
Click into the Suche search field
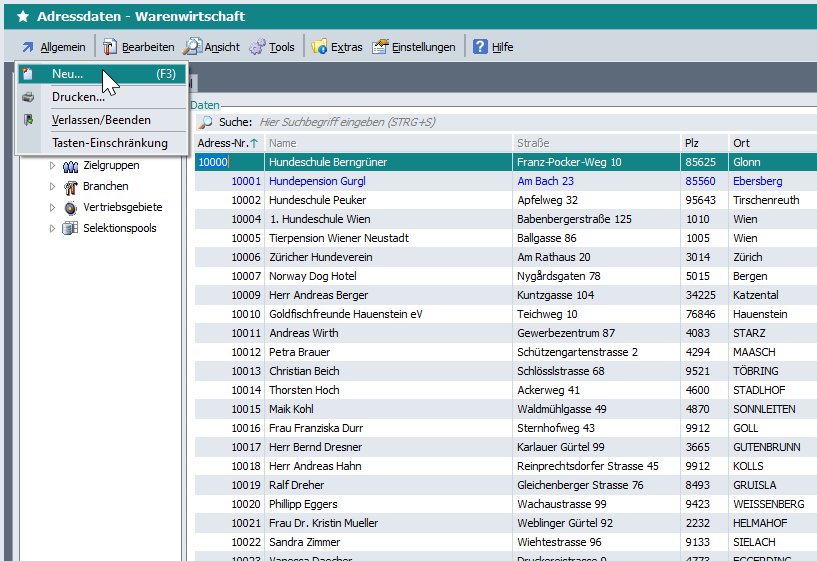click(x=500, y=122)
